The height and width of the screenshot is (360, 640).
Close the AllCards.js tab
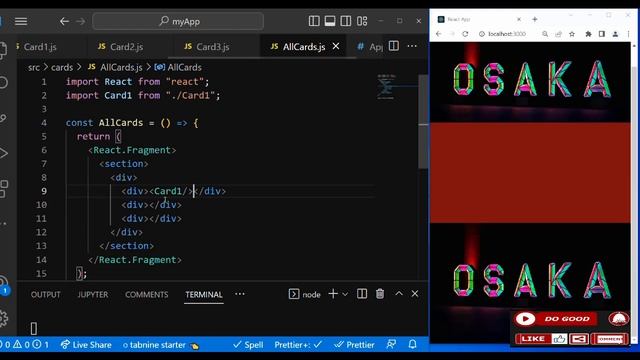point(336,47)
